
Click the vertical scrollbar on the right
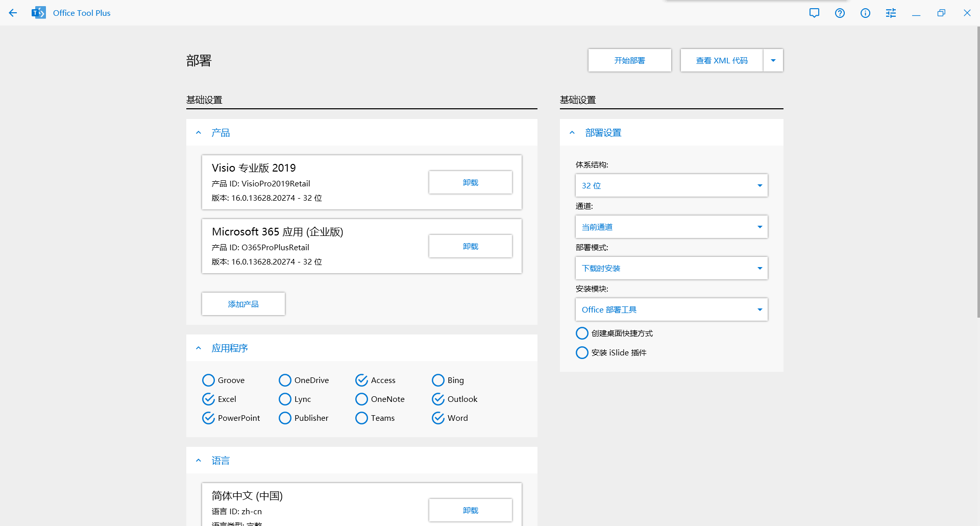[977, 172]
